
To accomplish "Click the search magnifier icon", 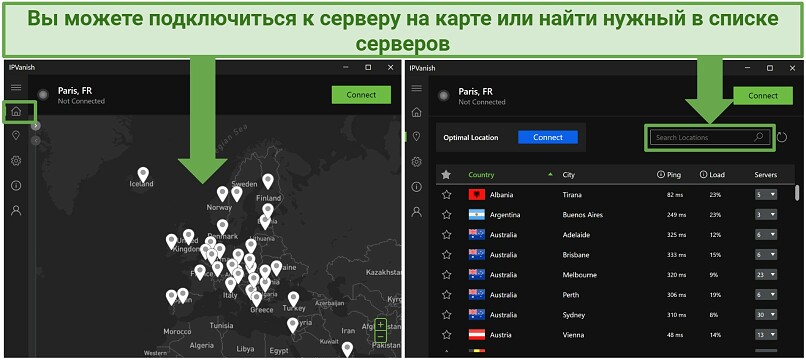I will 759,137.
